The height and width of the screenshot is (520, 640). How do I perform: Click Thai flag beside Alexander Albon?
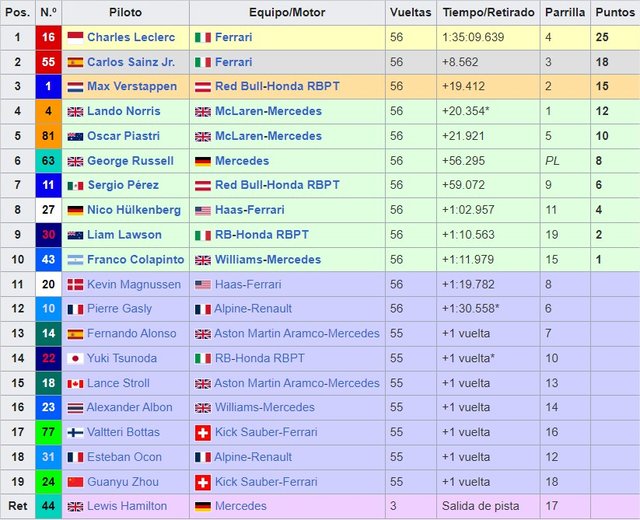point(75,408)
